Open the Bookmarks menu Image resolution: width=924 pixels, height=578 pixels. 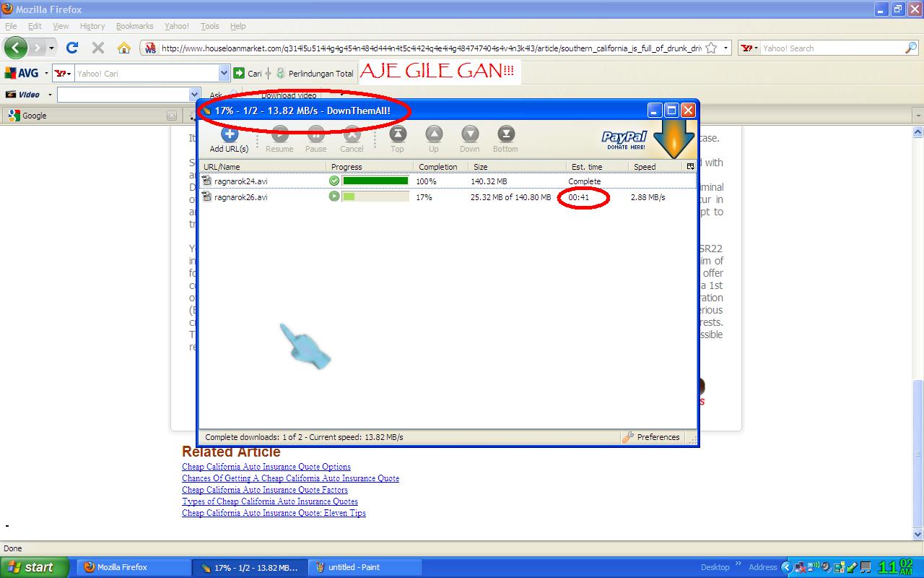click(x=135, y=26)
